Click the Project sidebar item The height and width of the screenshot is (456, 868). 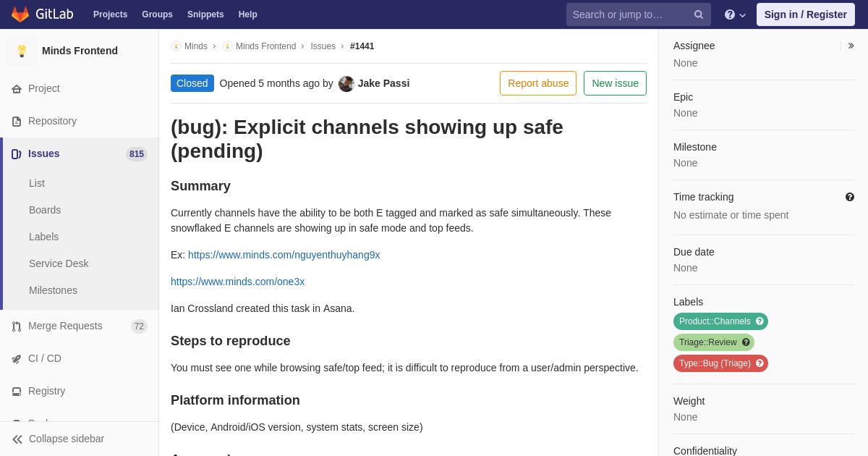click(x=80, y=89)
